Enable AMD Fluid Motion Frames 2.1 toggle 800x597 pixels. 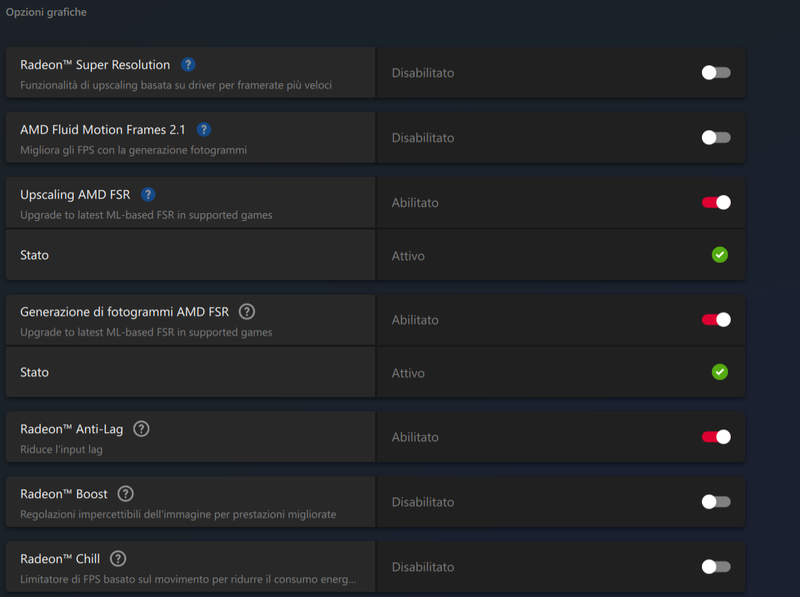click(716, 137)
